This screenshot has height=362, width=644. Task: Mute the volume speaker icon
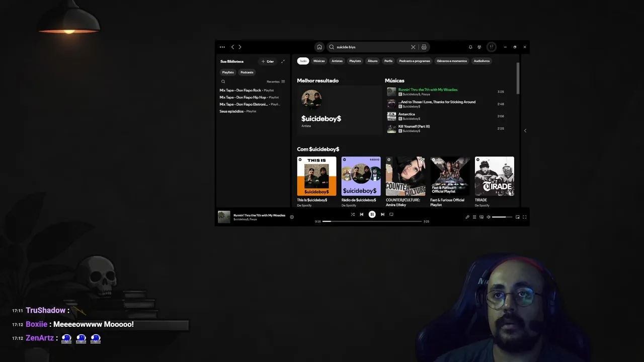tap(489, 217)
